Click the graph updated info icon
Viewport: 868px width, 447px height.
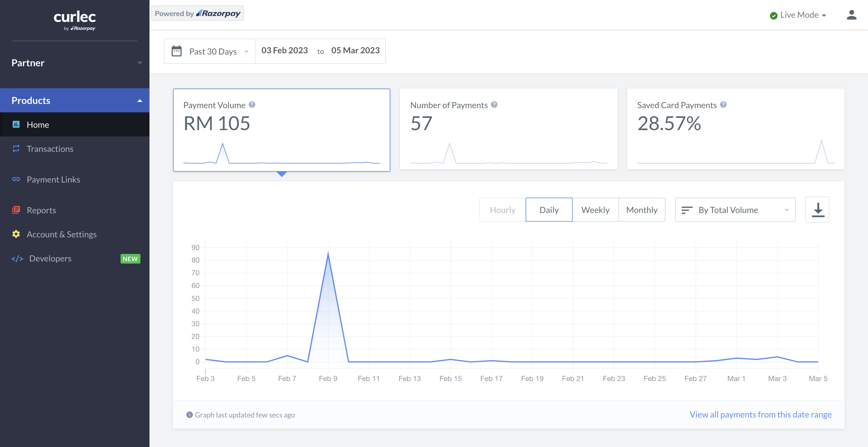point(189,415)
